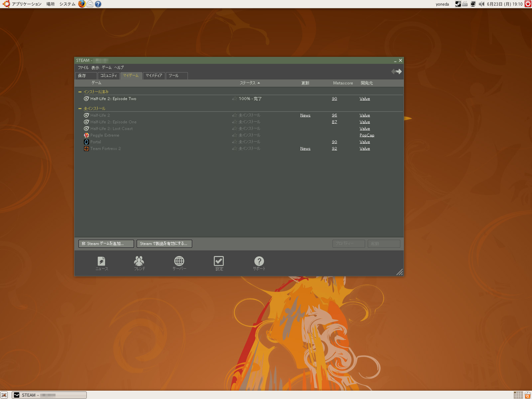Click the Half-Life 2: Lost Coast icon
This screenshot has height=399, width=532.
(x=86, y=129)
